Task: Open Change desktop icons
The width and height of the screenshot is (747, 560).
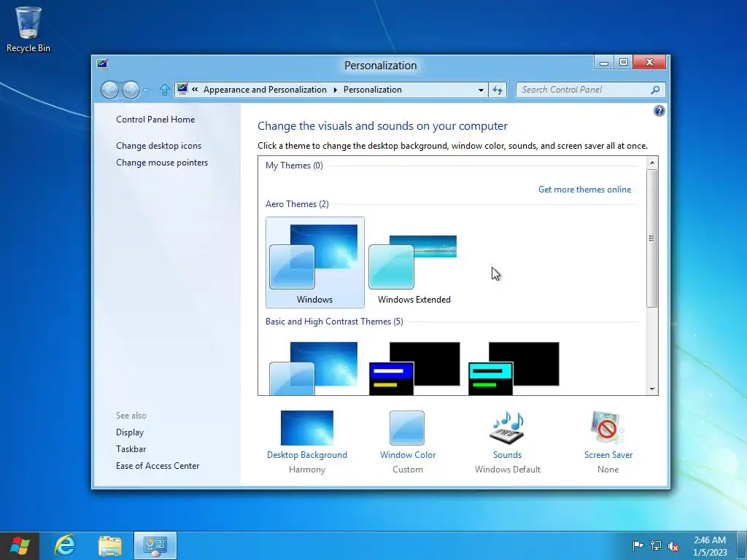Action: pos(158,146)
